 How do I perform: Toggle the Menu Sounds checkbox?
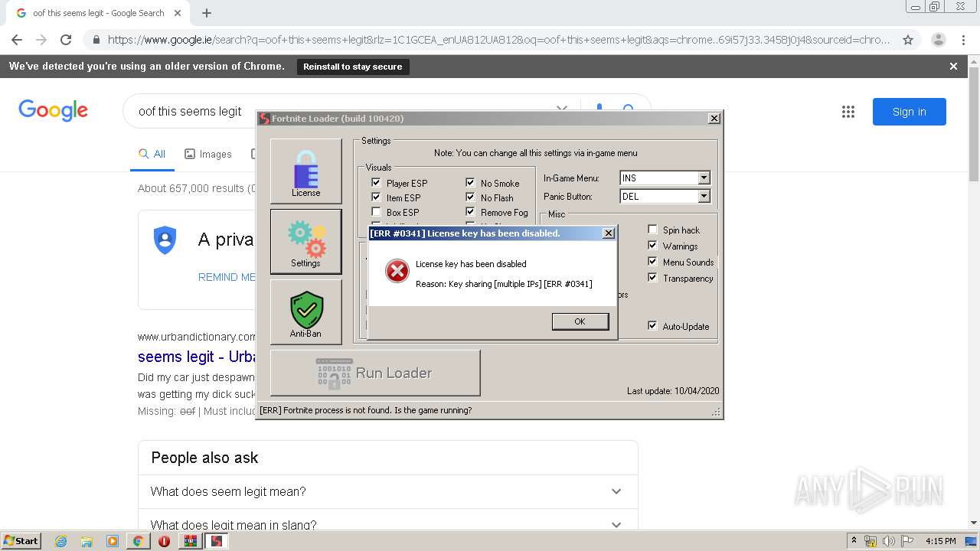[652, 262]
